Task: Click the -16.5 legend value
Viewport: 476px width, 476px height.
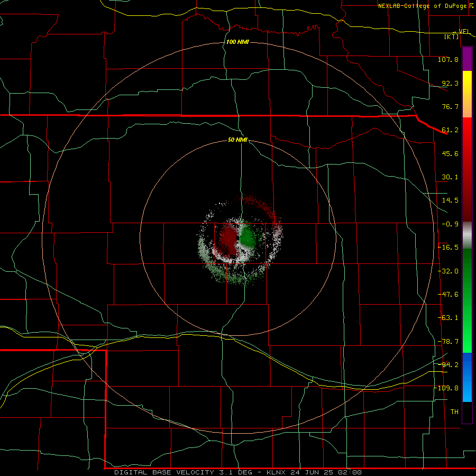Action: (448, 248)
